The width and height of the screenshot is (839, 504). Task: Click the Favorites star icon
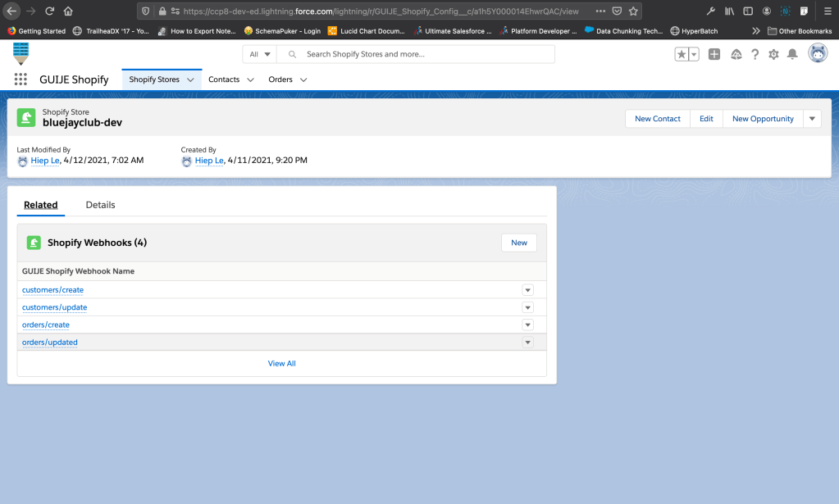pyautogui.click(x=682, y=54)
